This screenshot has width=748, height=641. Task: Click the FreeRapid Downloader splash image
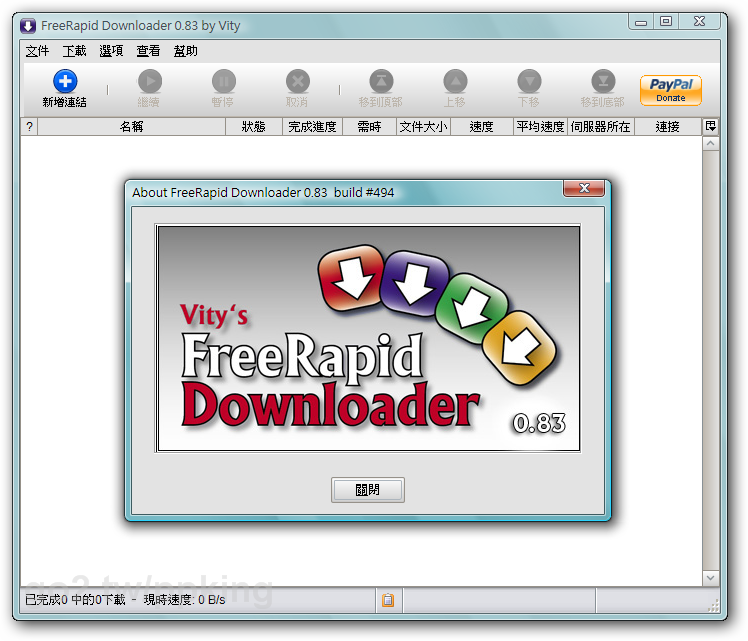[368, 338]
